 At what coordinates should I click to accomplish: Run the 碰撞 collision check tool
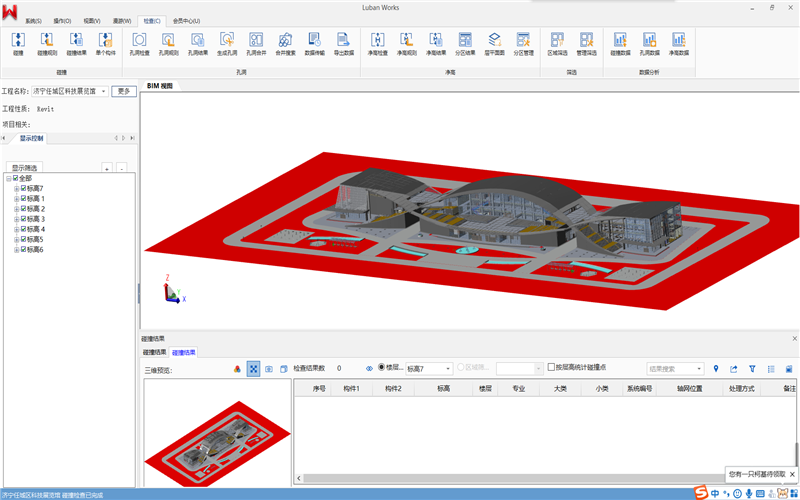coord(18,43)
